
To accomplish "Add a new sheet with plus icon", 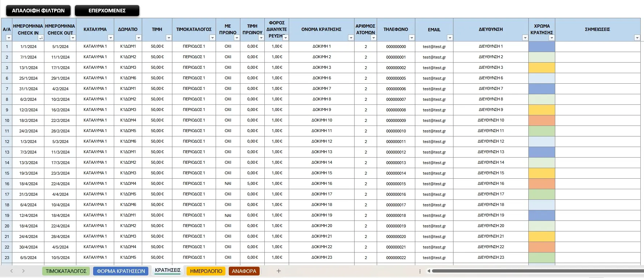I will point(279,271).
